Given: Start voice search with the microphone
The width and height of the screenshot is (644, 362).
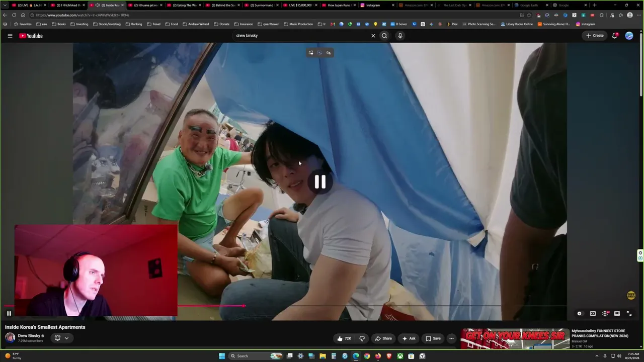Looking at the screenshot, I should pos(400,36).
